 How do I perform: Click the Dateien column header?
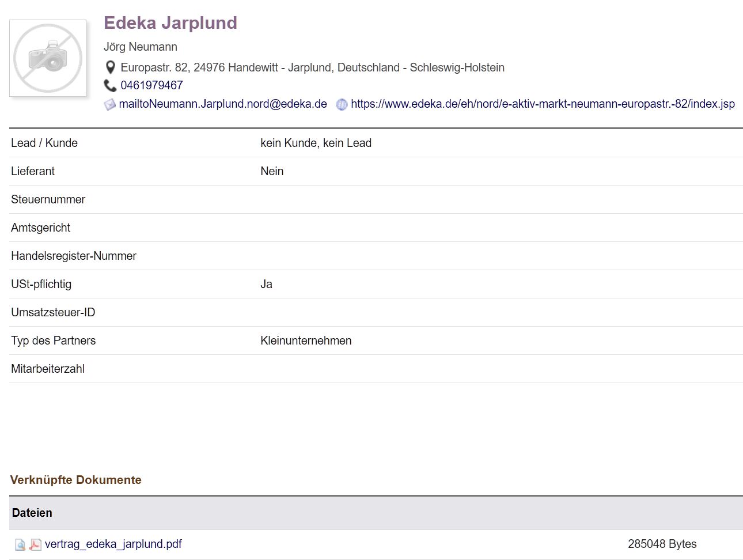(x=32, y=513)
